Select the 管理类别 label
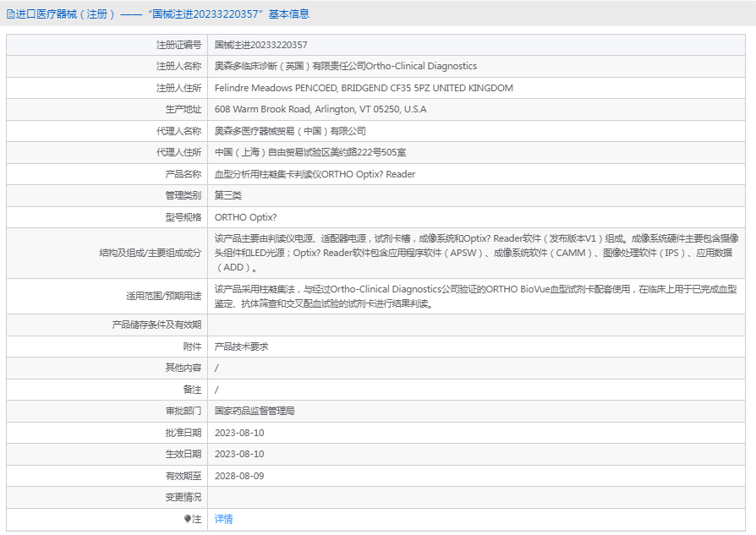Viewport: 756px width, 535px height. point(184,195)
